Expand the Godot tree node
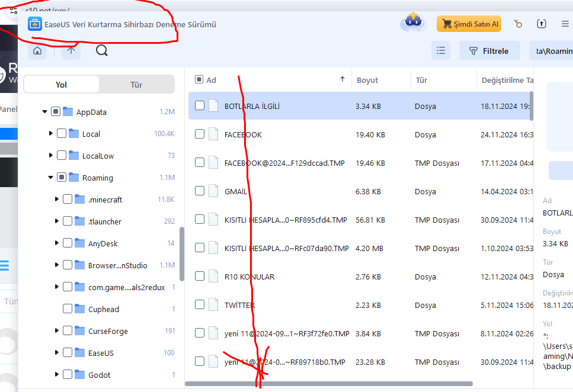This screenshot has width=573, height=392. (x=57, y=374)
